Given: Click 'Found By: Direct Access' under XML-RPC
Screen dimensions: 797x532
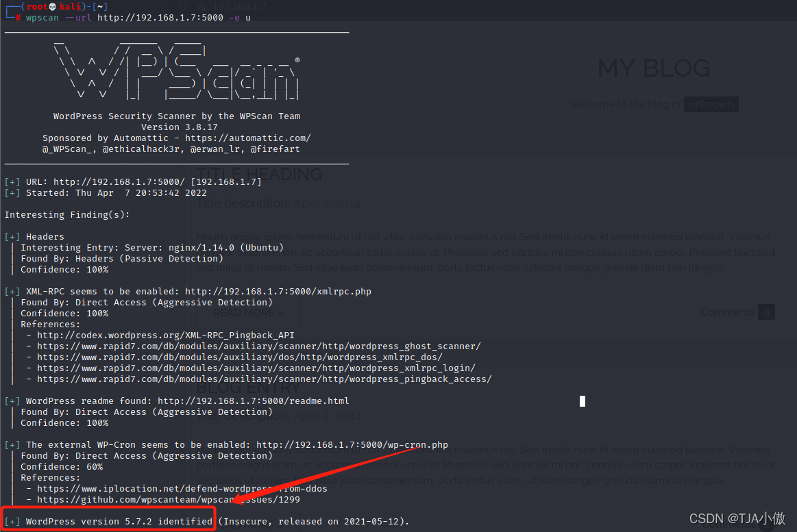Looking at the screenshot, I should click(x=147, y=303).
